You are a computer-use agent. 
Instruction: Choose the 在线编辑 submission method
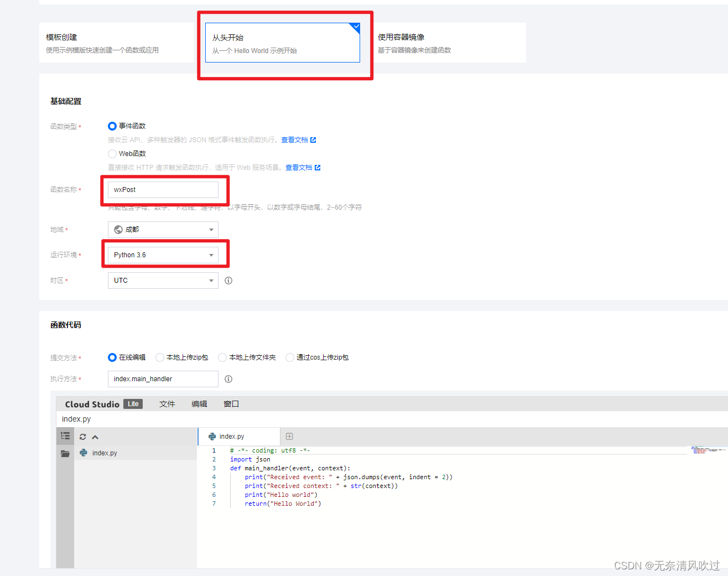(x=112, y=357)
